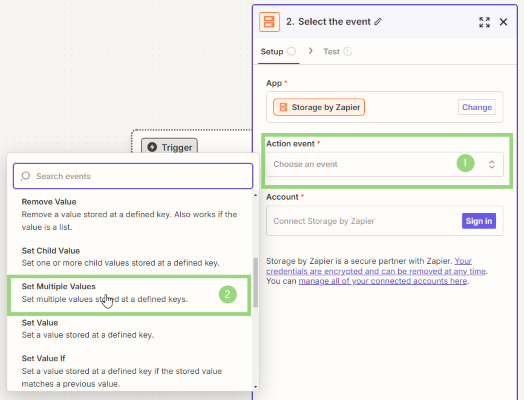Click the Sign in button
524x400 pixels.
(x=479, y=221)
